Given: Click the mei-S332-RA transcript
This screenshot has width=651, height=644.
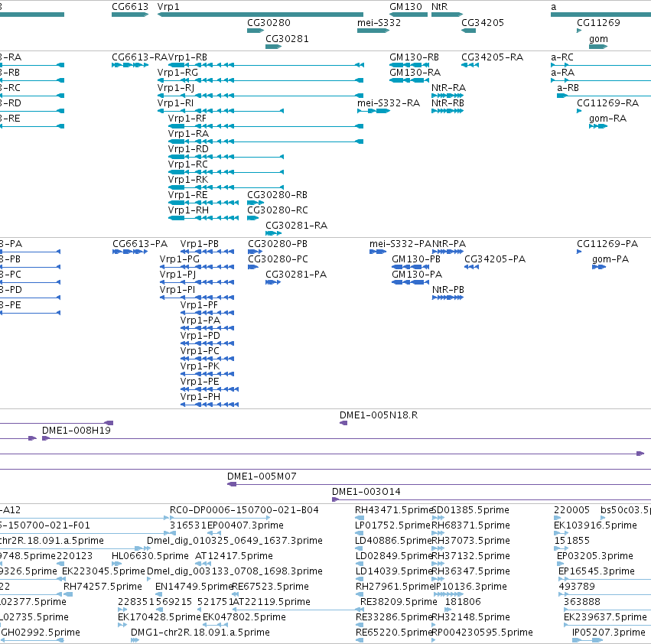Looking at the screenshot, I should click(x=388, y=103).
